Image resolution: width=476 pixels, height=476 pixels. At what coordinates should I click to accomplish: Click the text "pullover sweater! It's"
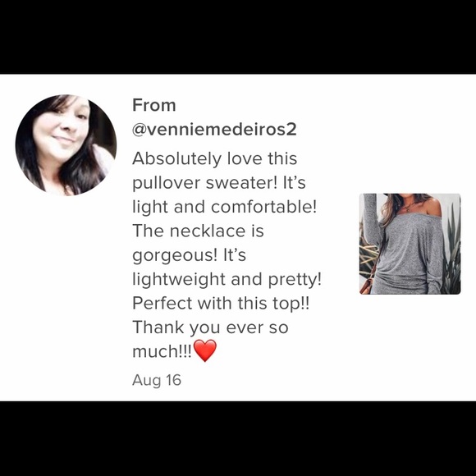(x=219, y=183)
